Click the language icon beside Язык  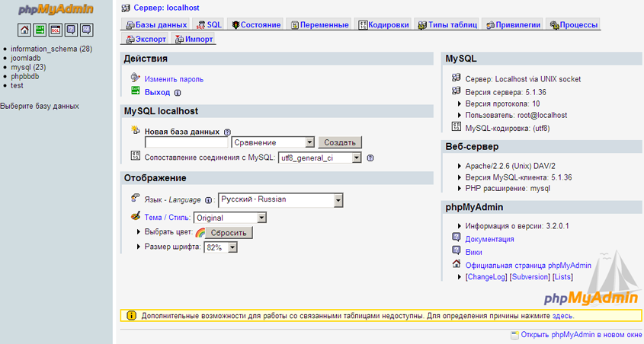pyautogui.click(x=135, y=199)
